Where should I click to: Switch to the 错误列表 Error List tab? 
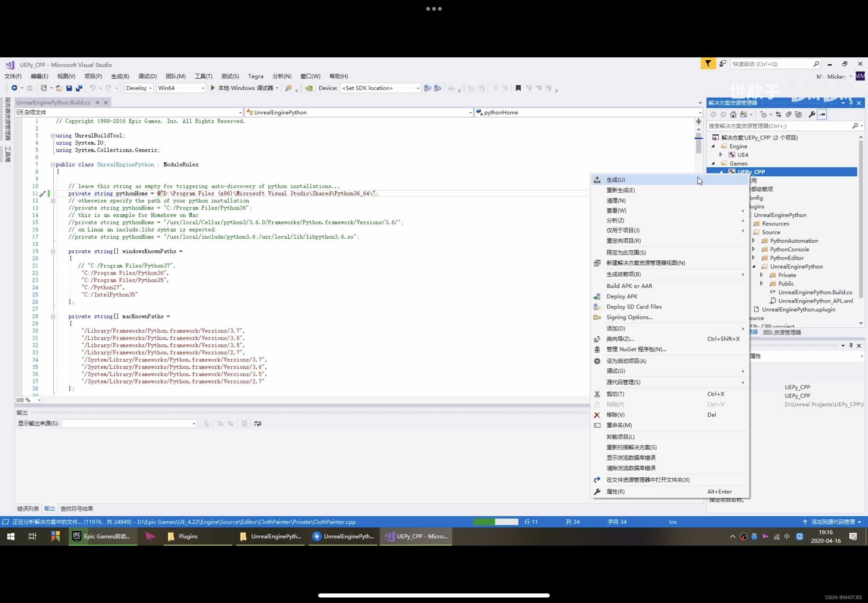[28, 509]
